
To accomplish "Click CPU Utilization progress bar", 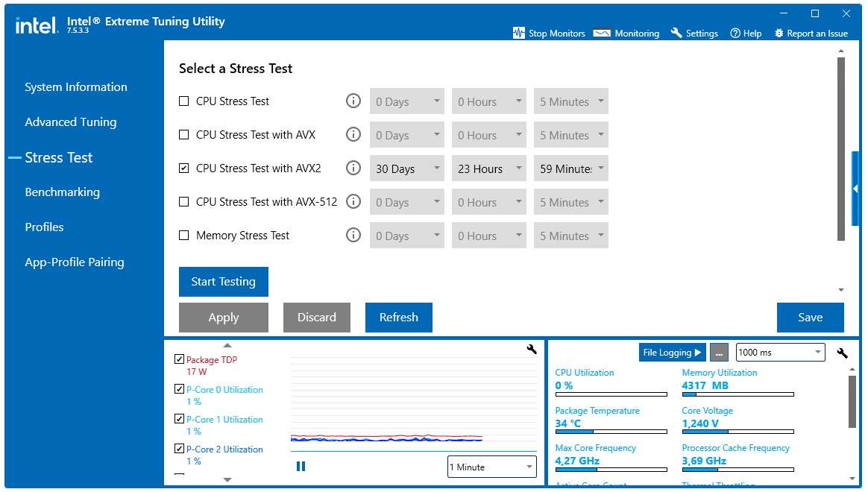I will 611,394.
